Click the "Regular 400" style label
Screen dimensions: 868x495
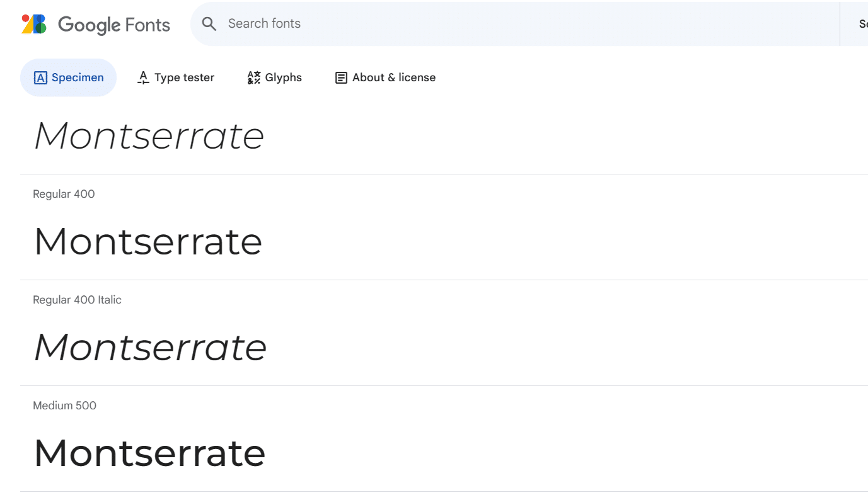(64, 194)
